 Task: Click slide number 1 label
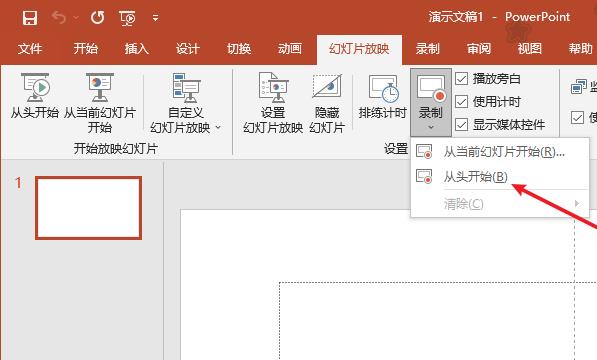[18, 183]
